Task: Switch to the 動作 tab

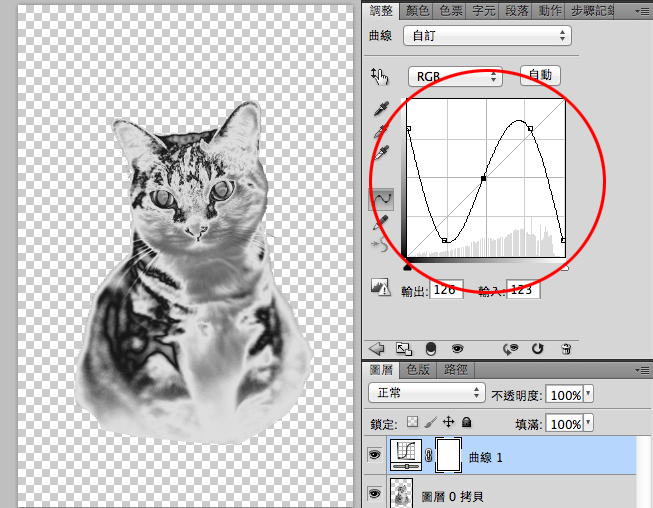Action: point(550,11)
